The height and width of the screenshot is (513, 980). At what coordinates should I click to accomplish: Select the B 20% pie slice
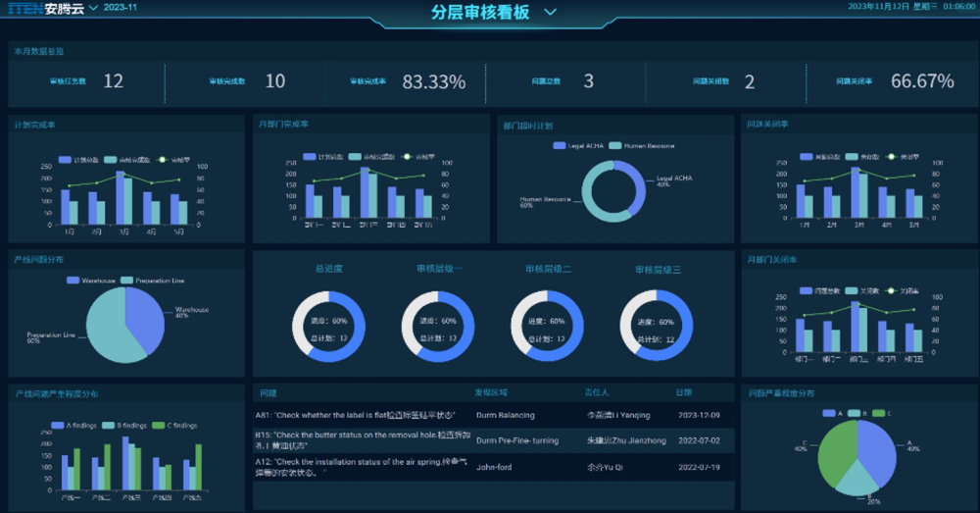click(x=857, y=480)
